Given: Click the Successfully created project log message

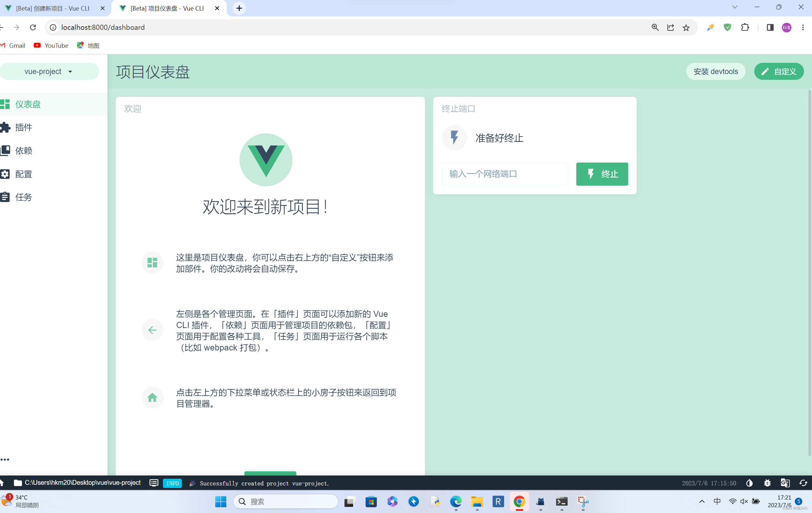Looking at the screenshot, I should (x=264, y=483).
